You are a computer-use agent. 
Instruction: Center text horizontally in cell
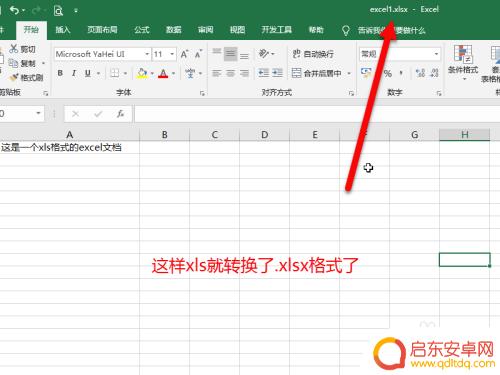point(231,73)
